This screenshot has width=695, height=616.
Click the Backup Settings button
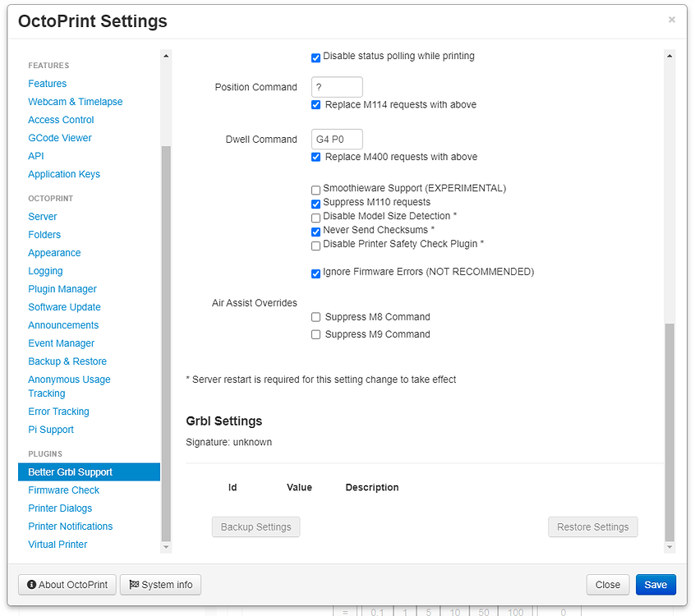[x=255, y=526]
